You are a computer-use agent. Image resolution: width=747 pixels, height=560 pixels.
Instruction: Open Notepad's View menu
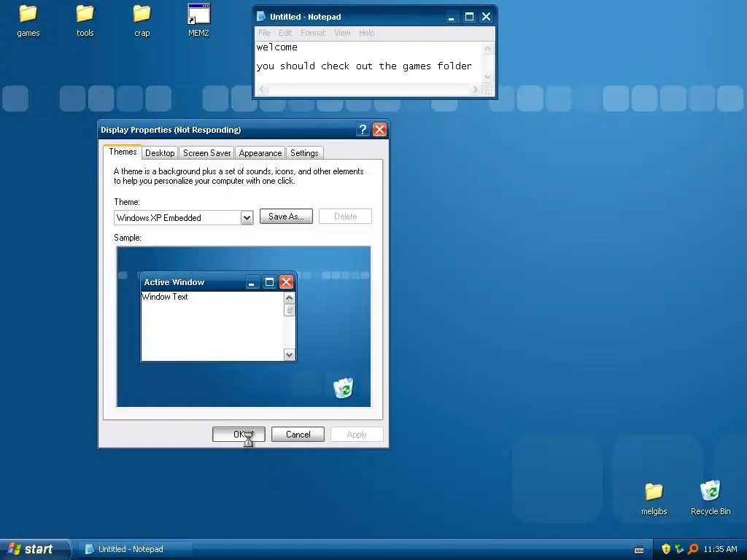pyautogui.click(x=342, y=33)
